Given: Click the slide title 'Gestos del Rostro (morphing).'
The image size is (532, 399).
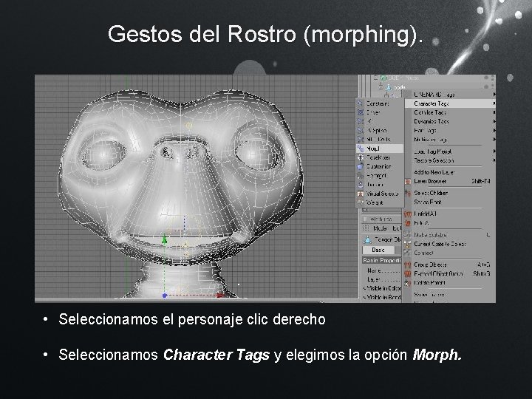Looking at the screenshot, I should (x=266, y=34).
